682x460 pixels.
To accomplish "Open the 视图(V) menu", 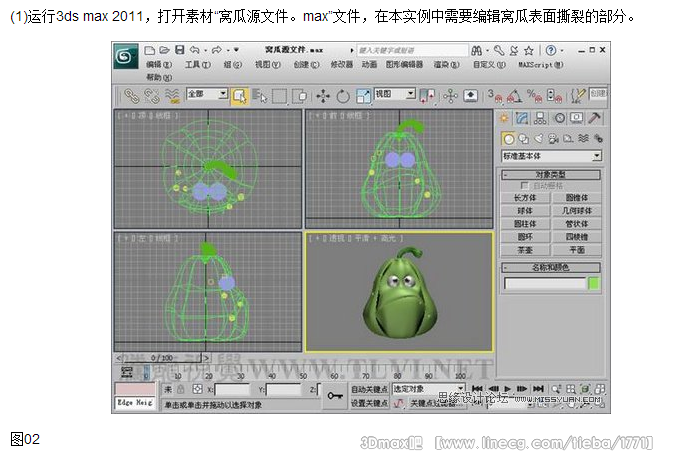I will (x=267, y=65).
